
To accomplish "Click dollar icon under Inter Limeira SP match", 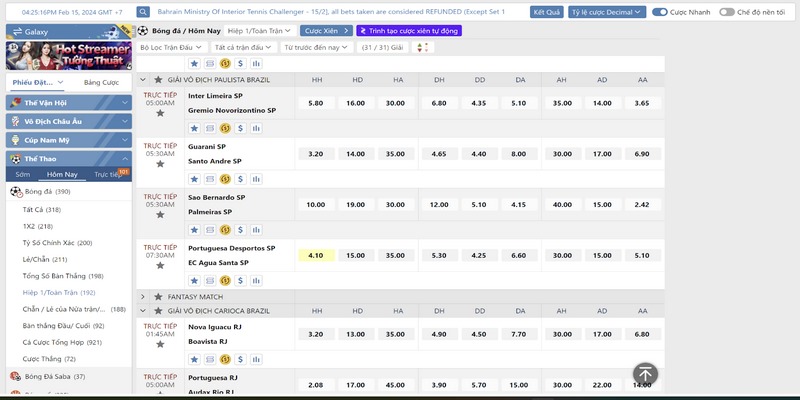I will (241, 128).
